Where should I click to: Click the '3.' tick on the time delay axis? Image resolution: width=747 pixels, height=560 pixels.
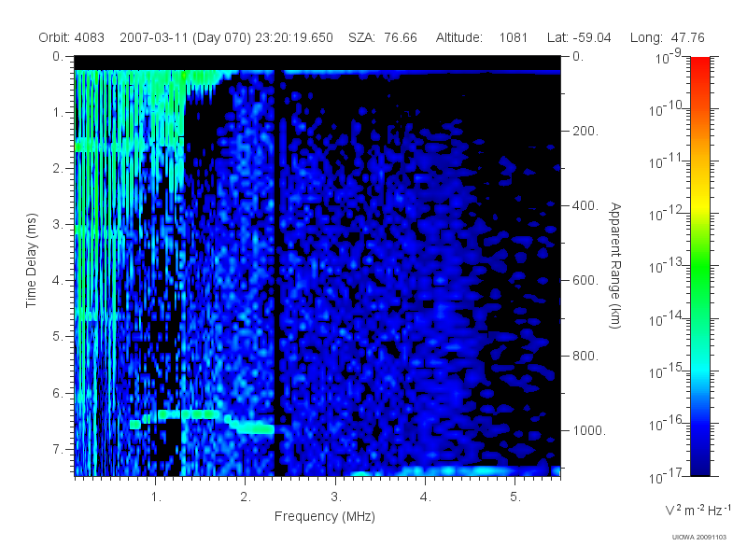[x=58, y=224]
